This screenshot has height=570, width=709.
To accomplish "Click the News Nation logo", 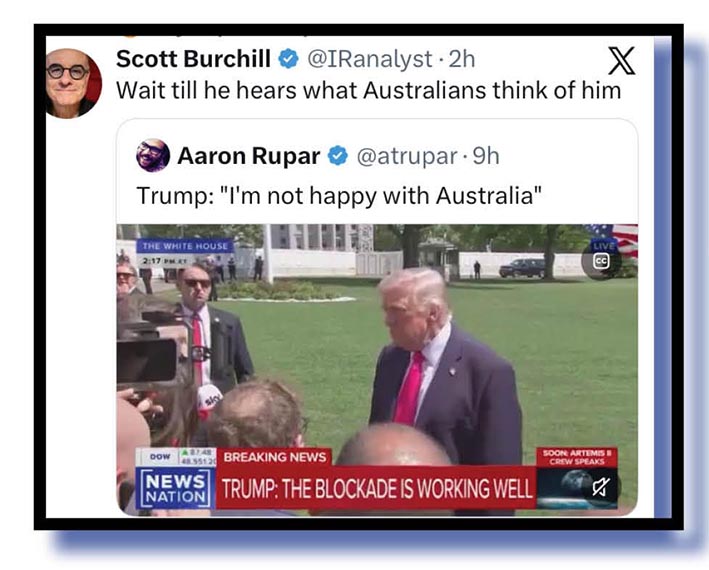I will pos(175,489).
